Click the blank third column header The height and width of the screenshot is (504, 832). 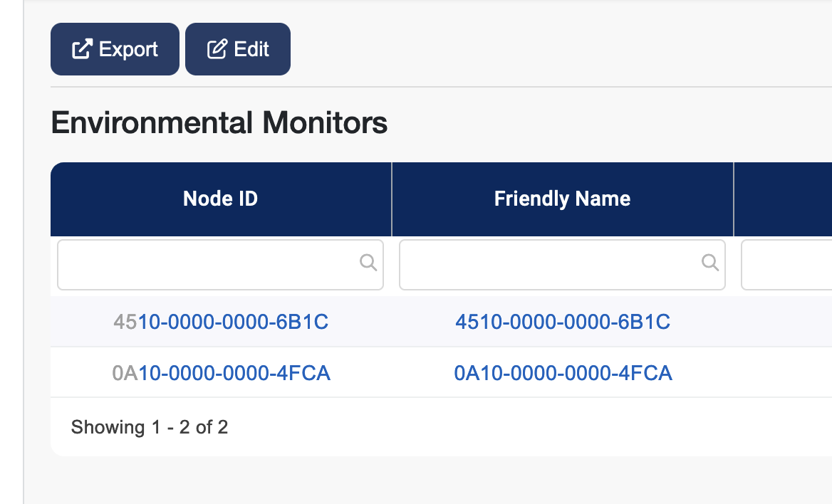click(x=783, y=199)
